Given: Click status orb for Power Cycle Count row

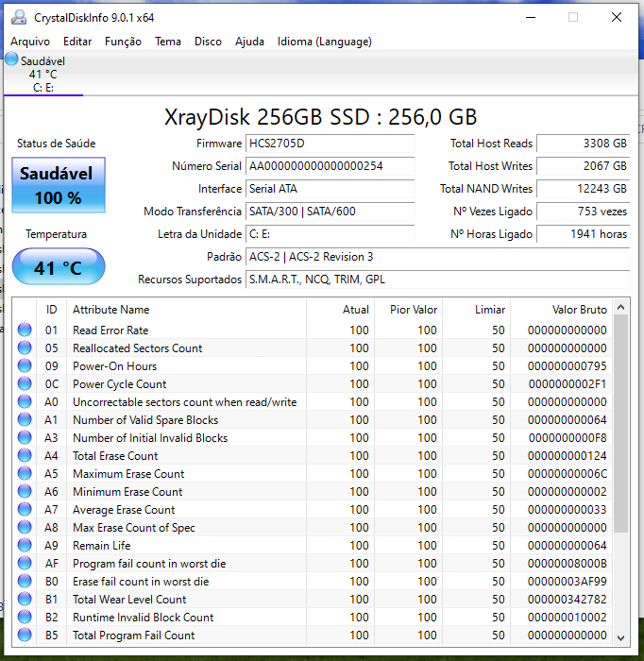Looking at the screenshot, I should pyautogui.click(x=25, y=383).
